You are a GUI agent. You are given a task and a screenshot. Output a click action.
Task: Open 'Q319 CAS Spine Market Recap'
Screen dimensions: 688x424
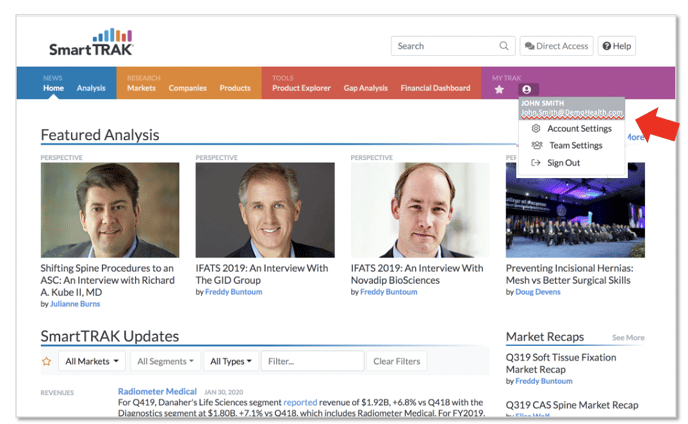point(572,405)
